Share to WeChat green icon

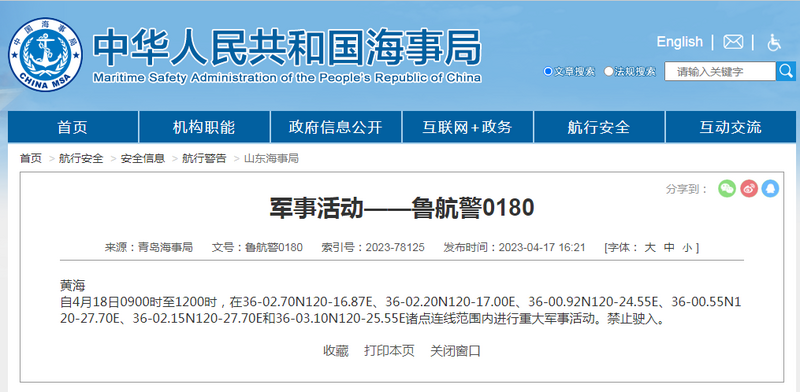click(727, 189)
